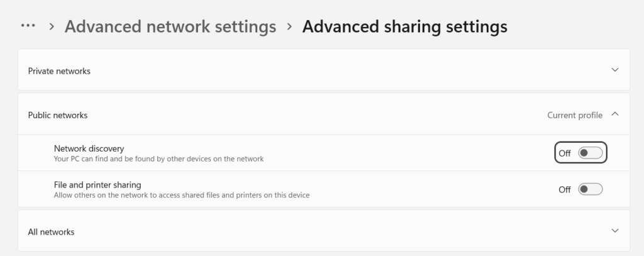Click the All networks section label

coord(51,231)
